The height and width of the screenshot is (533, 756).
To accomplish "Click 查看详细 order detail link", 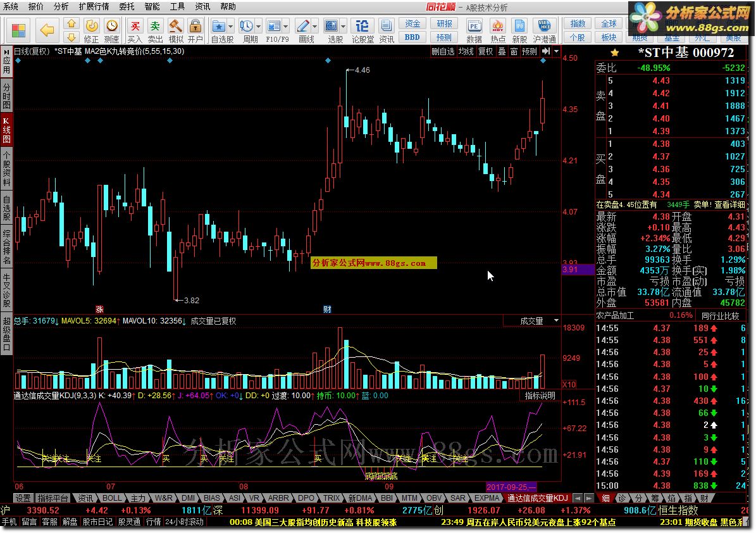I will tap(729, 204).
